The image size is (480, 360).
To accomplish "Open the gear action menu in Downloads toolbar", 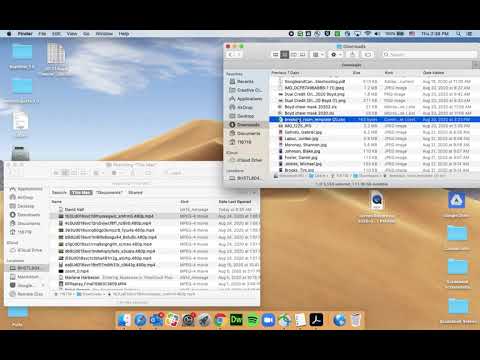I will (x=336, y=54).
